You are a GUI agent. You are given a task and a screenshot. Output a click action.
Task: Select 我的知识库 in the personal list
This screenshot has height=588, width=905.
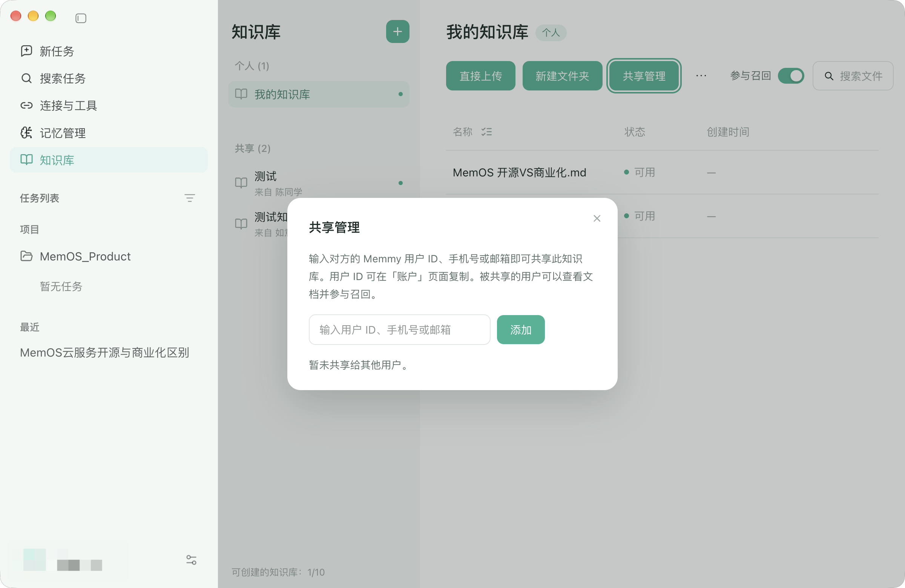pyautogui.click(x=319, y=94)
